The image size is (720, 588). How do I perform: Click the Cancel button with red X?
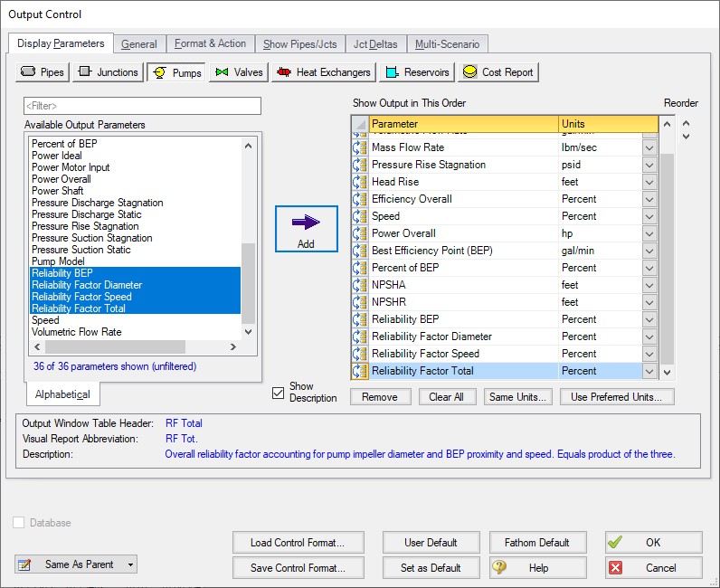click(654, 568)
